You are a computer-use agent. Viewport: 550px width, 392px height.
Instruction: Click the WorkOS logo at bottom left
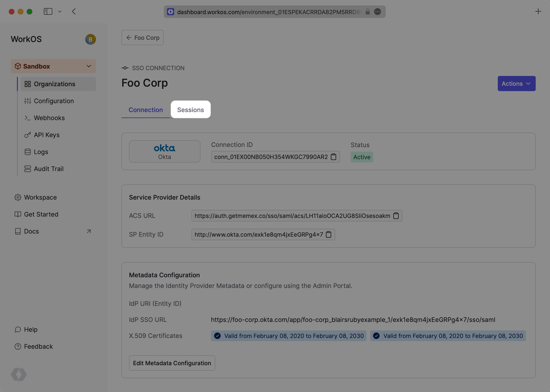(19, 374)
